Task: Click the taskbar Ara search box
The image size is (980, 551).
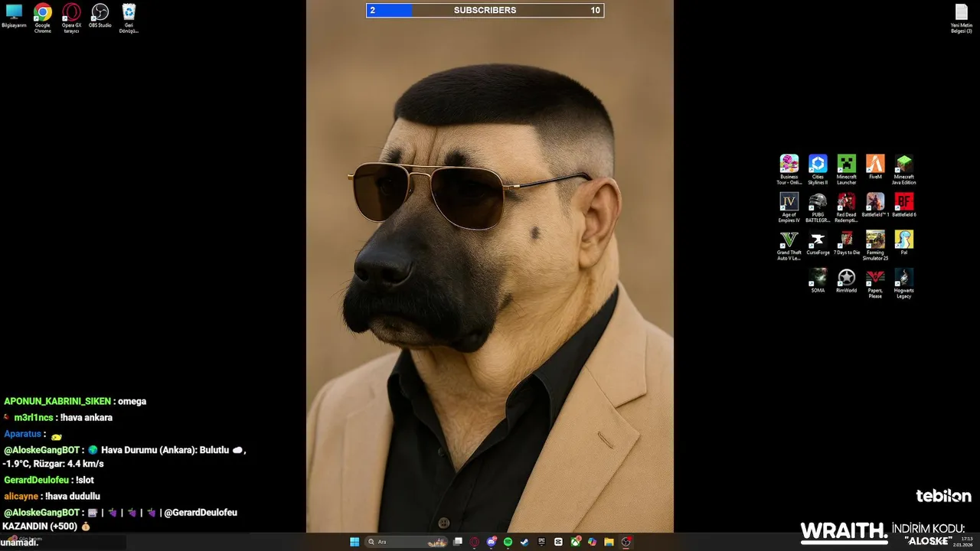Action: (406, 542)
